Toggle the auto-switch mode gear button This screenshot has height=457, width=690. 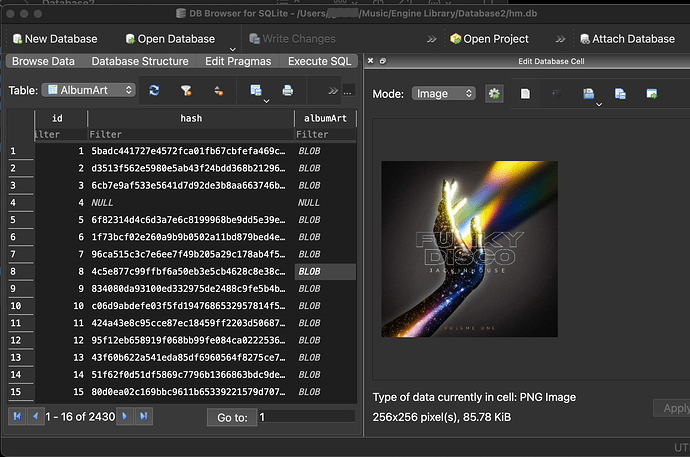494,93
